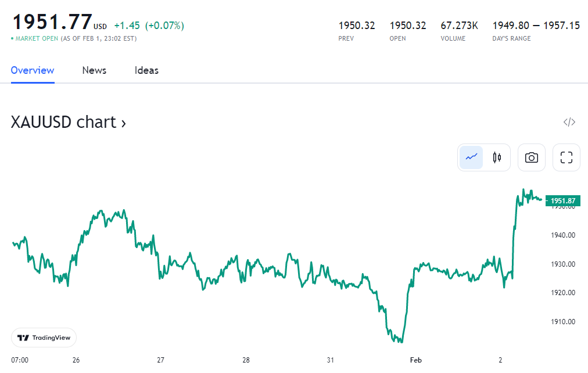This screenshot has width=588, height=373.
Task: Select the 07:00 marker on the time axis
Action: [x=20, y=360]
